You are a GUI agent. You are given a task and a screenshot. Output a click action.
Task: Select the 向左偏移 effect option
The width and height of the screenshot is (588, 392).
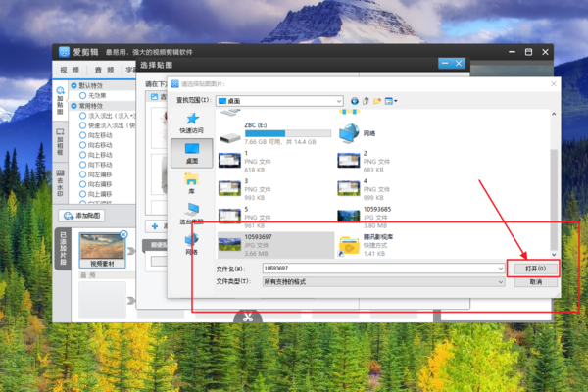click(96, 174)
